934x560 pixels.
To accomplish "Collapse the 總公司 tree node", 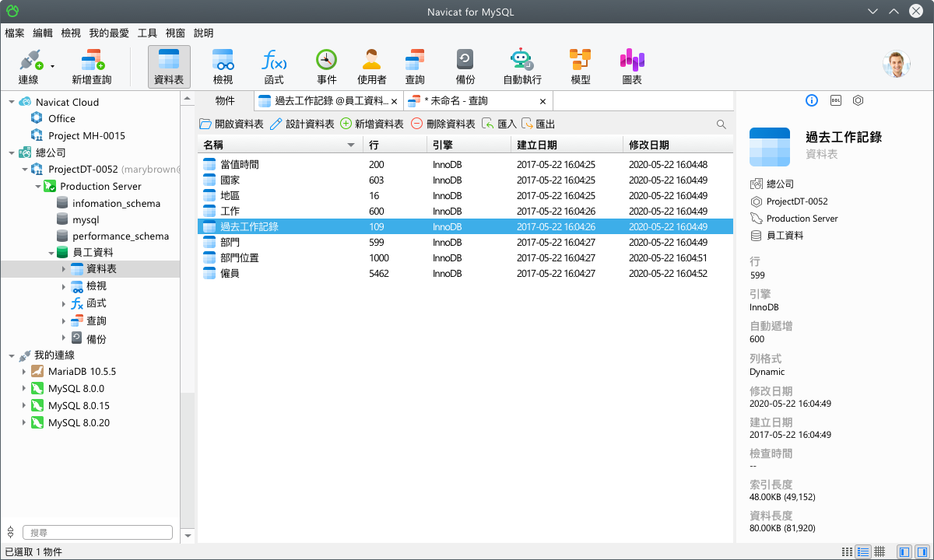I will click(x=12, y=152).
